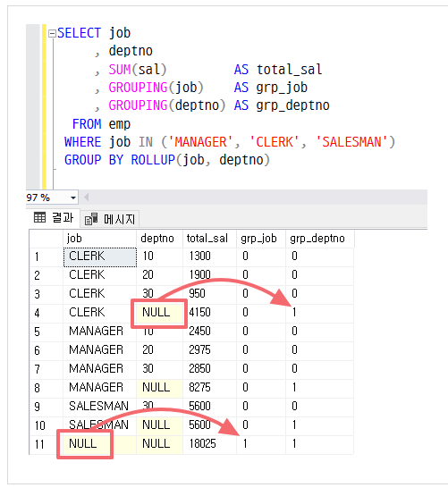Image resolution: width=448 pixels, height=496 pixels.
Task: Select row header number 1
Action: coord(46,256)
